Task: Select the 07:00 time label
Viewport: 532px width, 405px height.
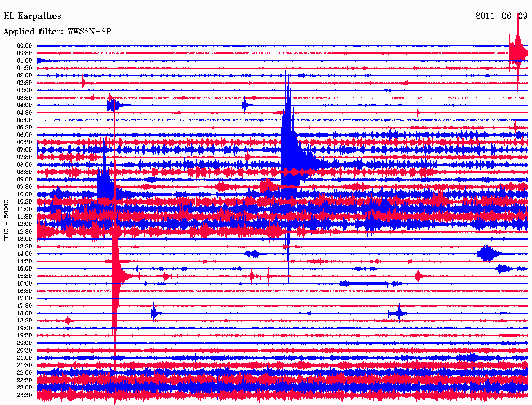Action: tap(24, 150)
